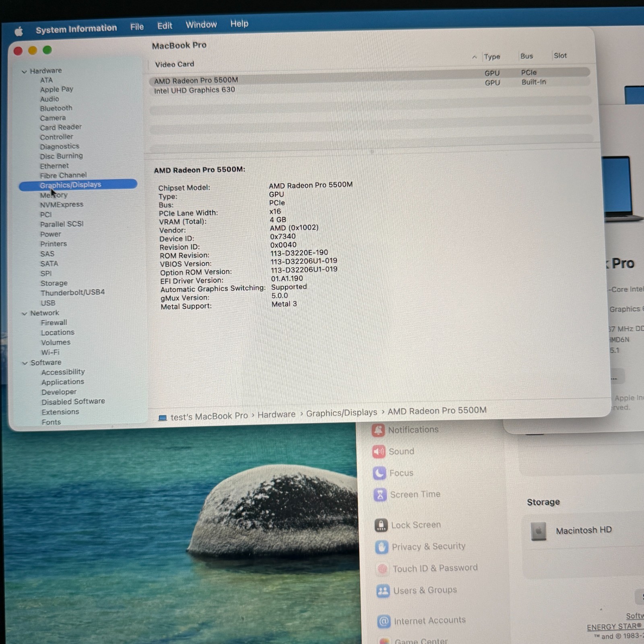The image size is (644, 644).
Task: Click Hardware in the path bar
Action: pyautogui.click(x=277, y=415)
